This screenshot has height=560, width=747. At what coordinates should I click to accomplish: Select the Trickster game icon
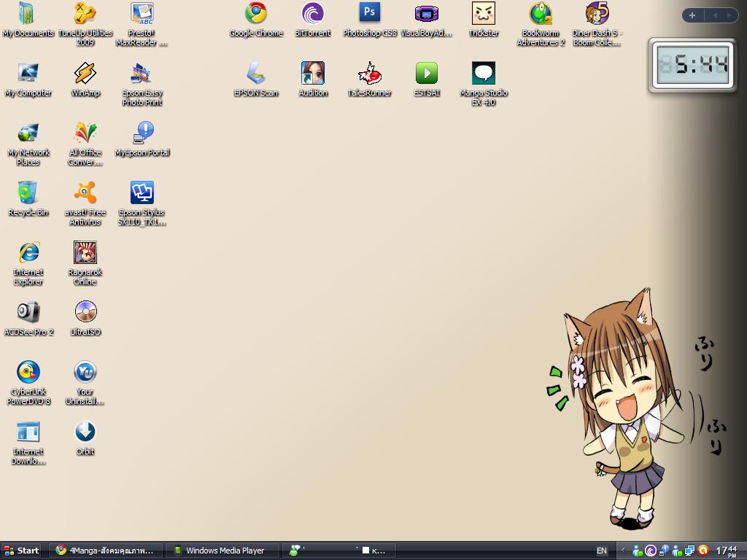484,20
